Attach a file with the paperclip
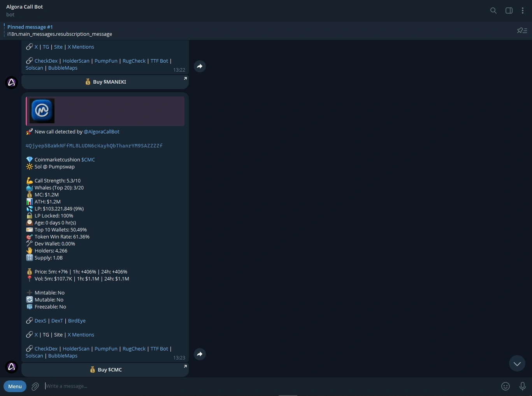Screen dimensions: 532x396 [x=35, y=386]
